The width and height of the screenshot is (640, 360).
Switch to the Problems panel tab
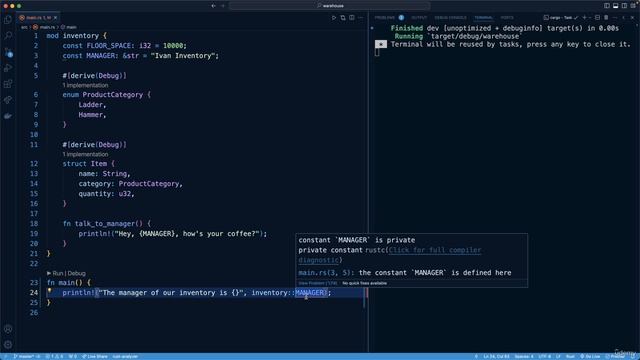pos(389,18)
